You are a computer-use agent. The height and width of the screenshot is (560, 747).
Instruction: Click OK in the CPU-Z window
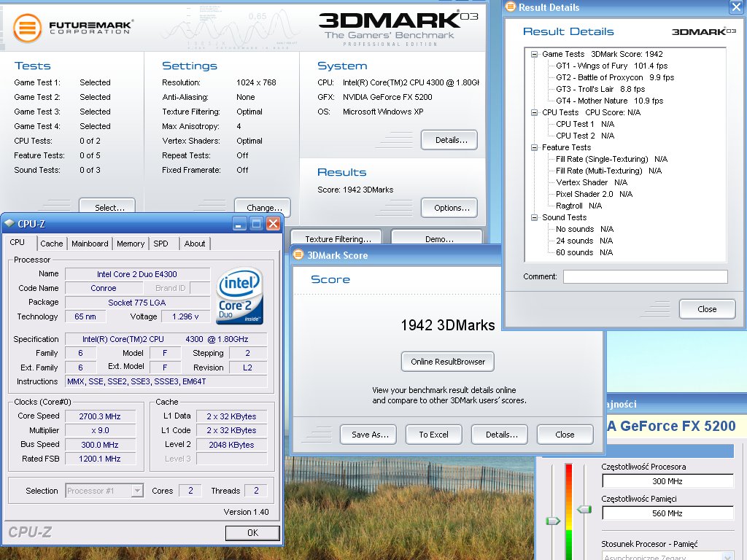[x=252, y=533]
